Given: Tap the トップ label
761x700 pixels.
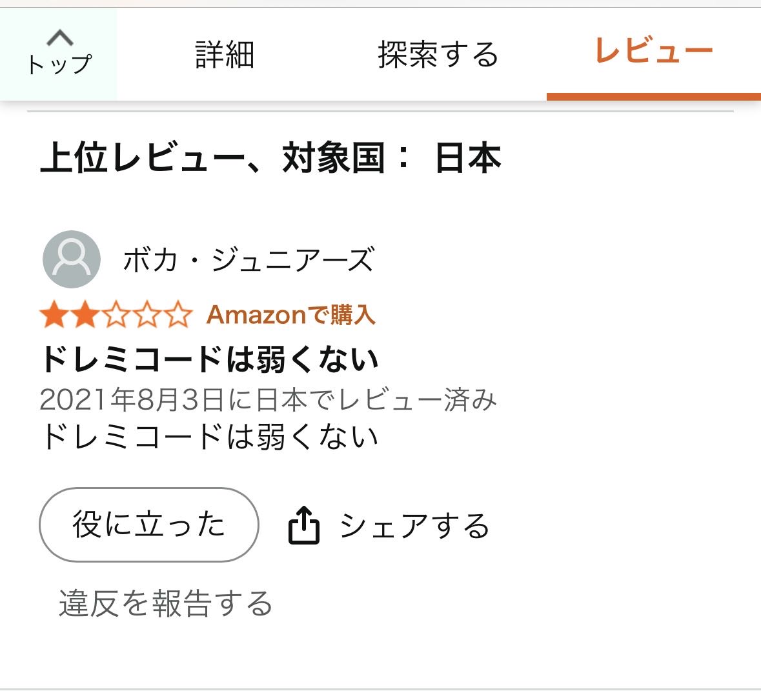Looking at the screenshot, I should (x=59, y=65).
